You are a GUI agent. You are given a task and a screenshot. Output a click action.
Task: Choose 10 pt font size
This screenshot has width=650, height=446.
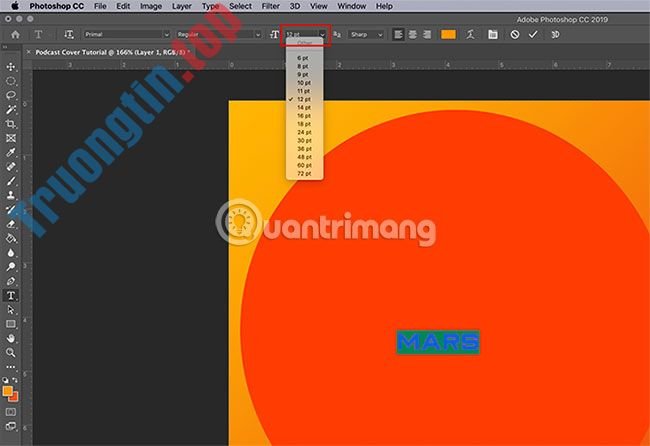click(x=305, y=83)
